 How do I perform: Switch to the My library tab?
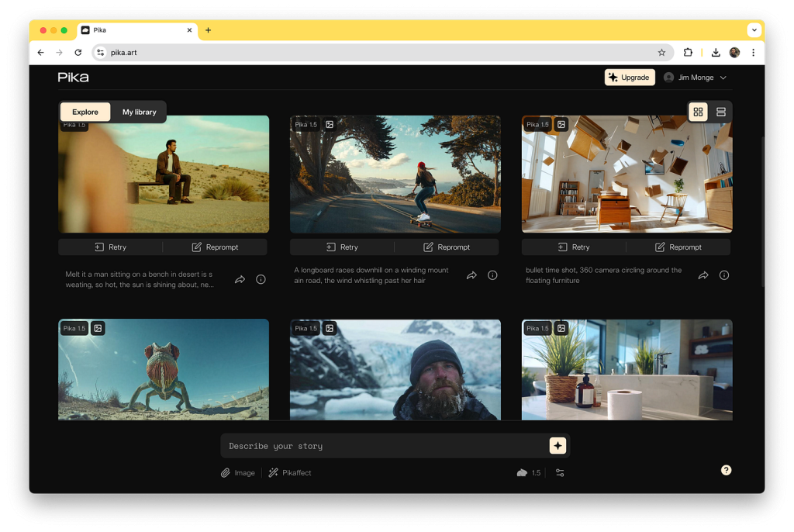point(140,112)
